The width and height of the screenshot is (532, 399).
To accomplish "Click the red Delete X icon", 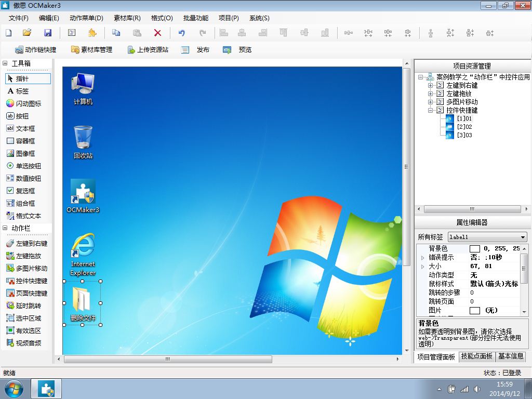I will coord(157,33).
